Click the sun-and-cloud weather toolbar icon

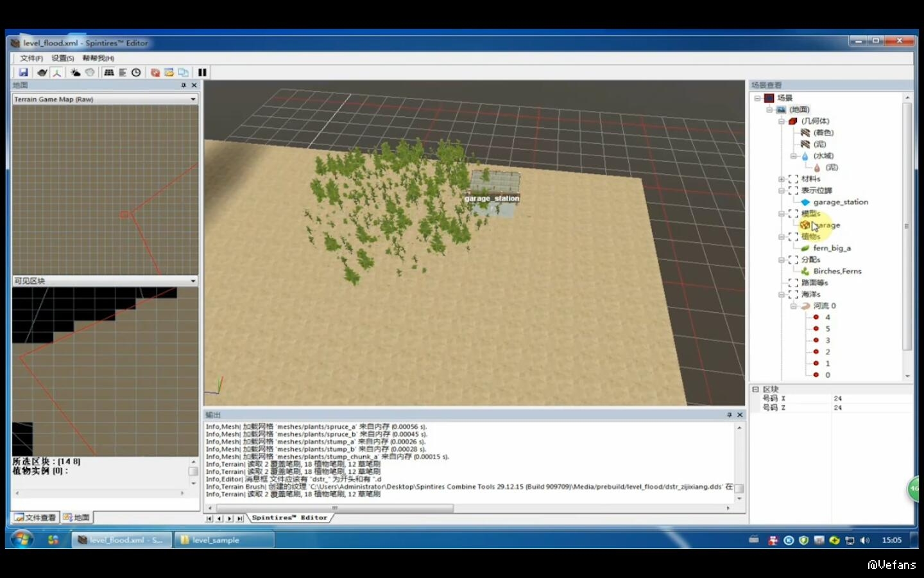[x=75, y=73]
